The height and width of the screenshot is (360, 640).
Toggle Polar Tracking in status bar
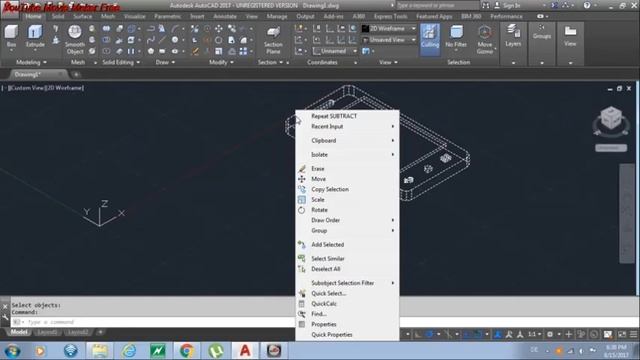[429, 334]
